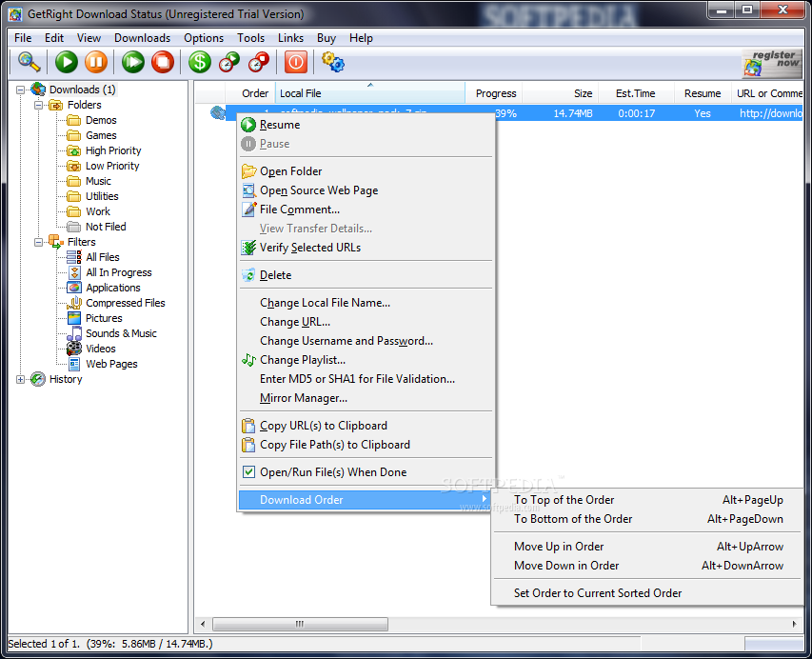812x659 pixels.
Task: Click the dollar-sign toolbar icon
Action: pos(198,62)
